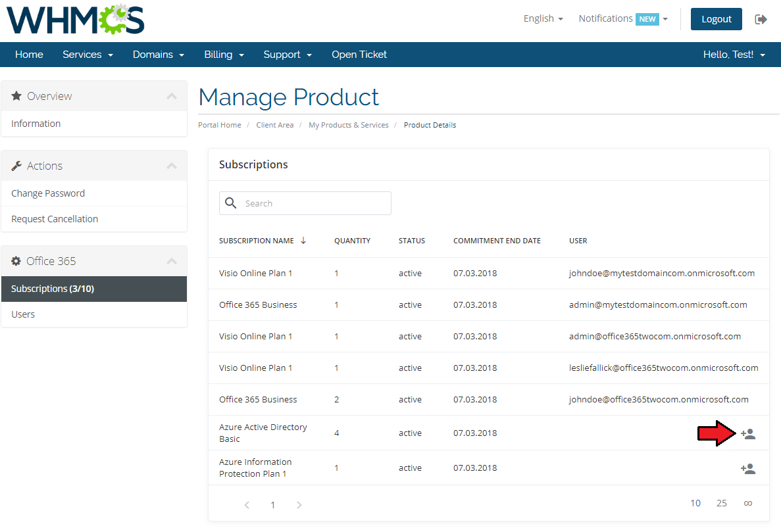Assign user to Azure Active Directory Basic
781x532 pixels.
click(747, 434)
